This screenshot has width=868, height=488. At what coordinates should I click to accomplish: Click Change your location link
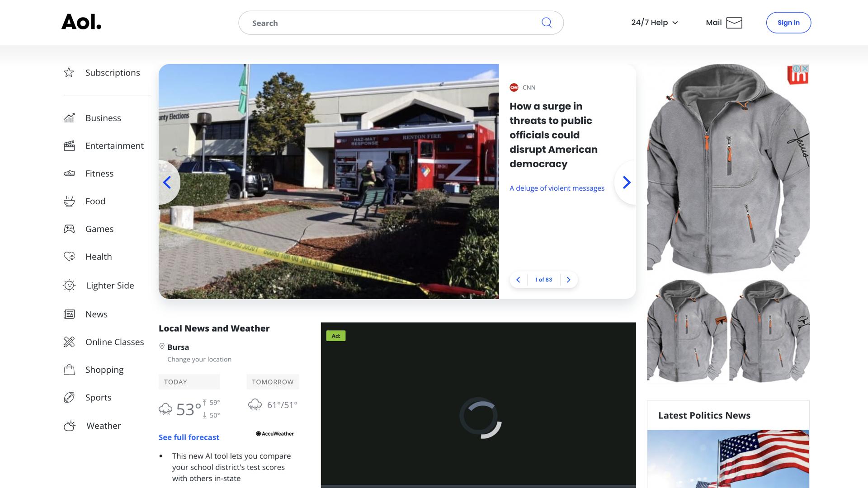click(199, 359)
